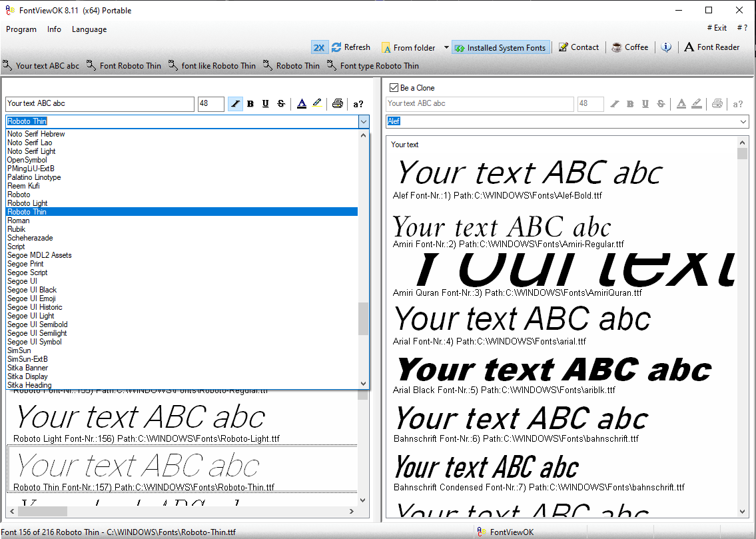Expand the From folder dropdown arrow
The width and height of the screenshot is (756, 539).
pos(446,47)
